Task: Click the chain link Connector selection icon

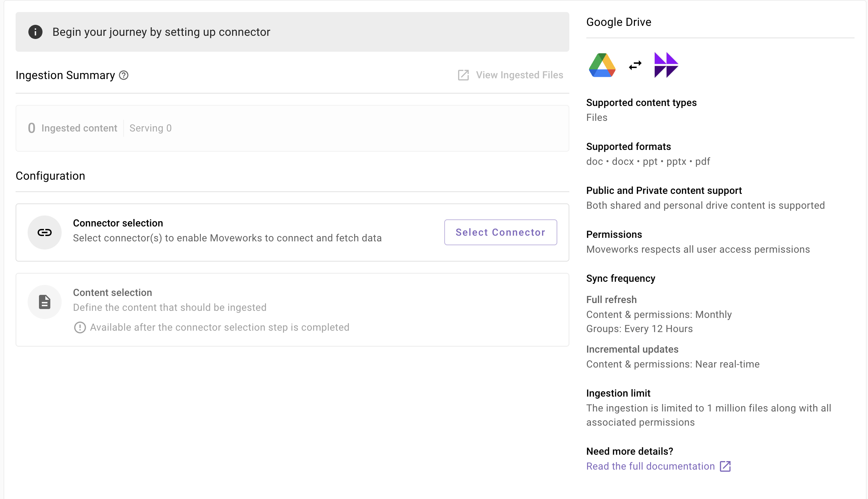Action: coord(45,232)
